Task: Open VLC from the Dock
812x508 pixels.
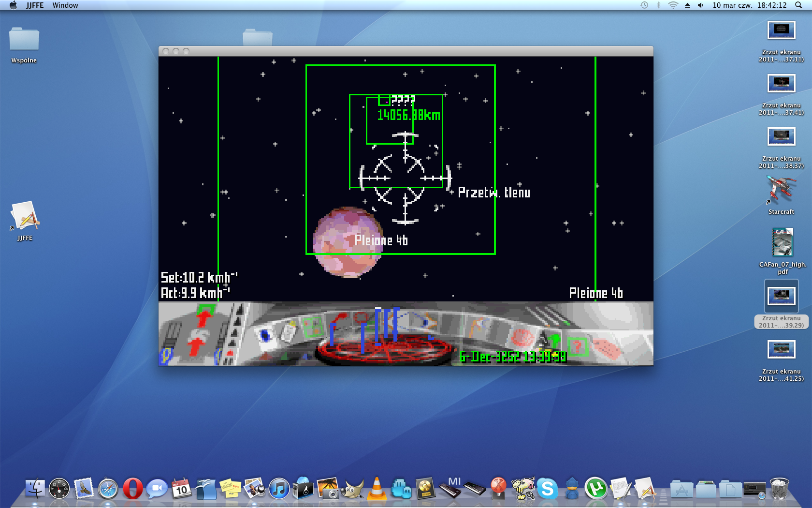Action: (x=377, y=489)
